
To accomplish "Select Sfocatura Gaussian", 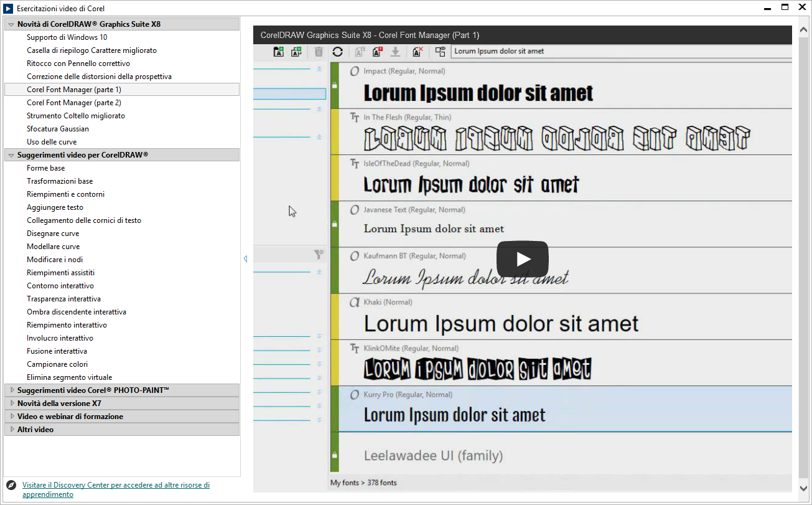I will click(x=58, y=129).
